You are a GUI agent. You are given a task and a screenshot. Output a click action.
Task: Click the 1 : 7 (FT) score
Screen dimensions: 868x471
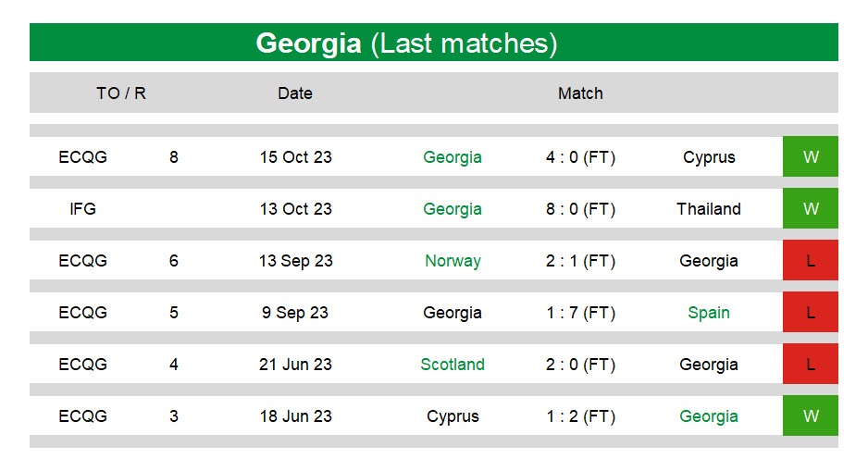pos(580,313)
